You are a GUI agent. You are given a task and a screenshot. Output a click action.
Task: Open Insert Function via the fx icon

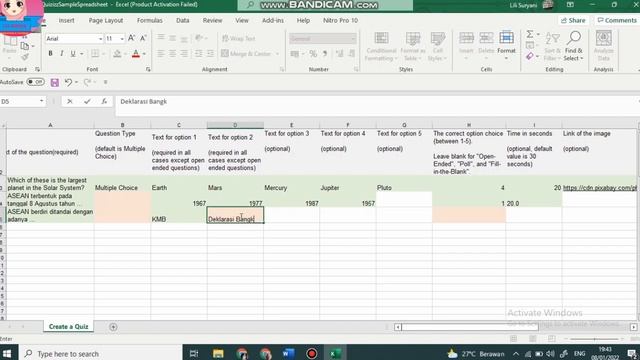click(x=104, y=101)
